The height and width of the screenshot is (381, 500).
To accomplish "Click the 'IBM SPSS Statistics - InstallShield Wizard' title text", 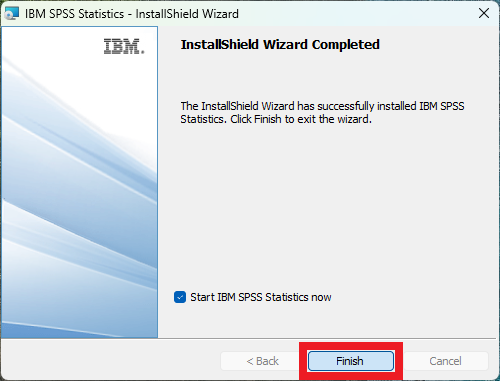I will [x=132, y=14].
